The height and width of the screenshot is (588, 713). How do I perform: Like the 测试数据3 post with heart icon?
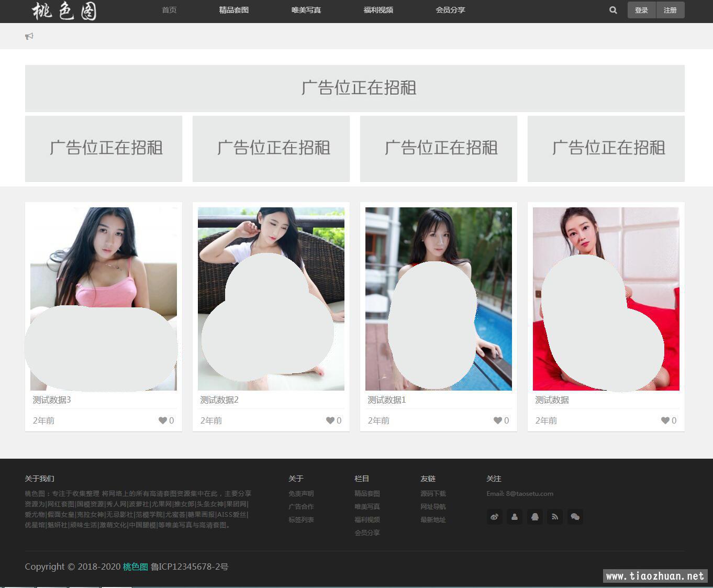pos(163,420)
